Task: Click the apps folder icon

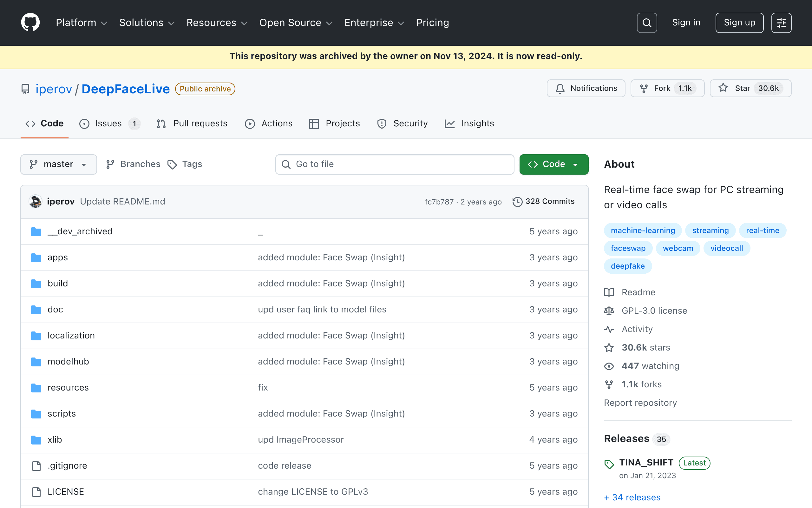Action: click(x=36, y=258)
